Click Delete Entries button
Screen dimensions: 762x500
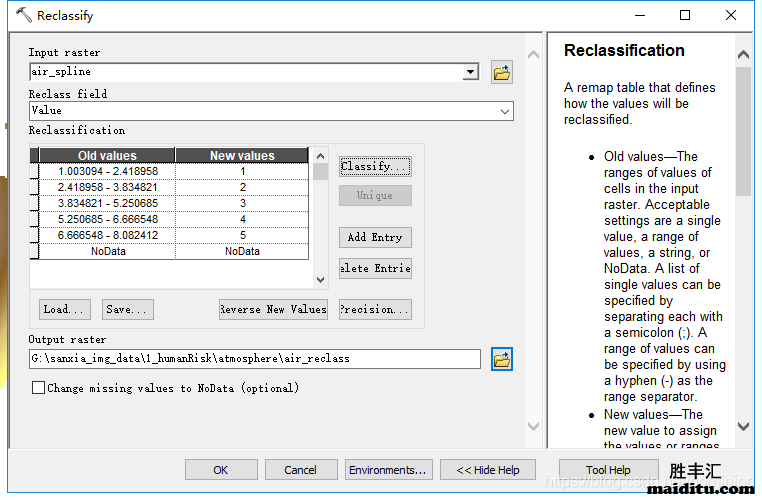tap(375, 268)
